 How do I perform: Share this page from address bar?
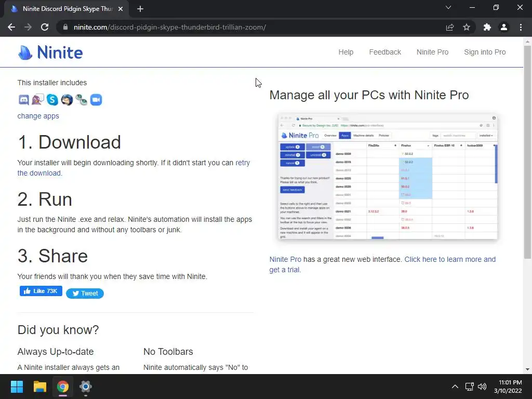click(x=450, y=27)
